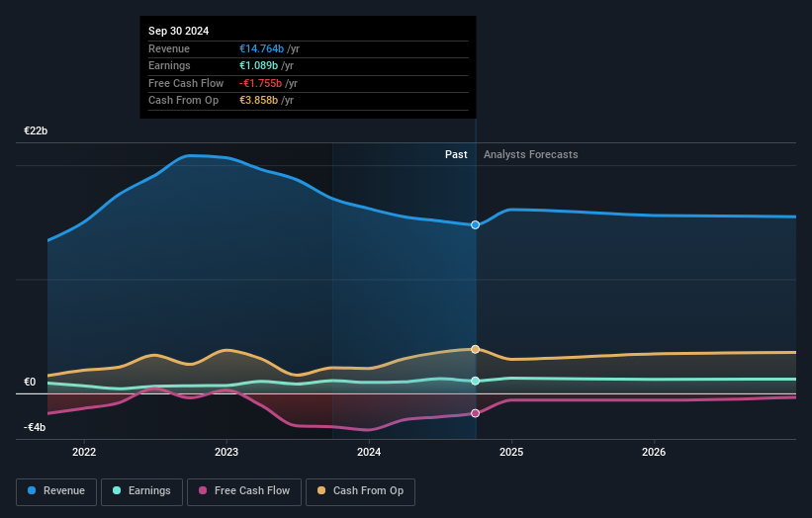Click the Sep 30 2024 tooltip date
812x518 pixels.
click(179, 31)
